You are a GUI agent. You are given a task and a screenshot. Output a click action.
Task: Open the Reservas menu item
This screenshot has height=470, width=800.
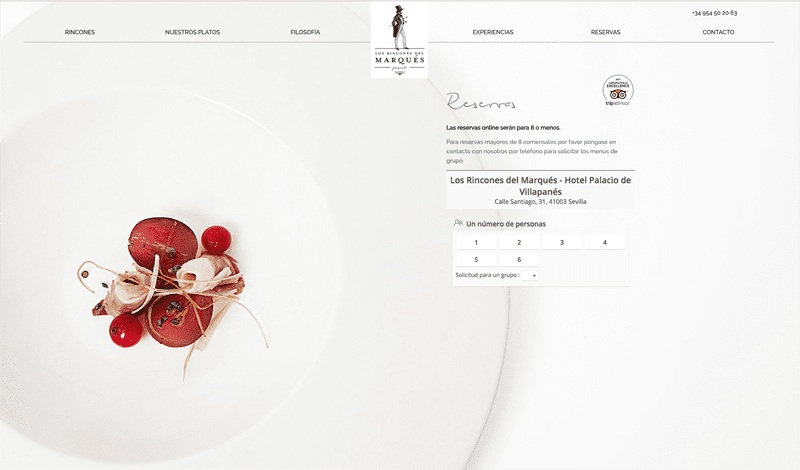click(606, 32)
